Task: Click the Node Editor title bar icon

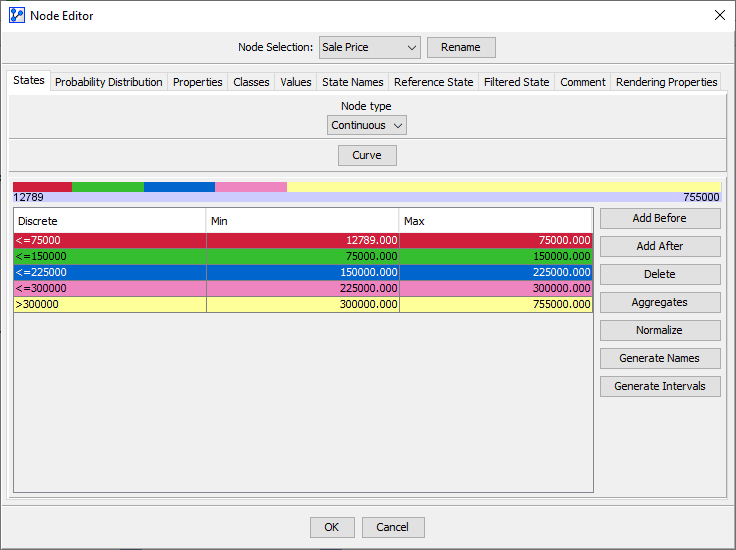Action: point(17,15)
